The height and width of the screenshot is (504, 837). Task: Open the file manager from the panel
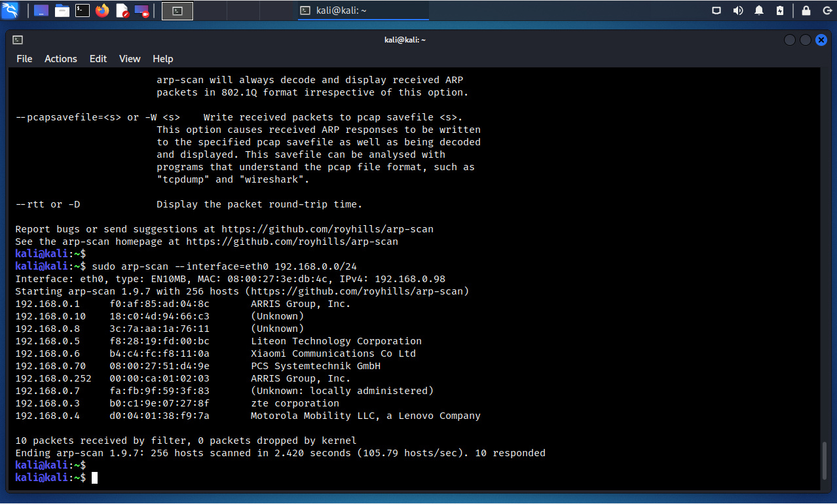pos(62,10)
